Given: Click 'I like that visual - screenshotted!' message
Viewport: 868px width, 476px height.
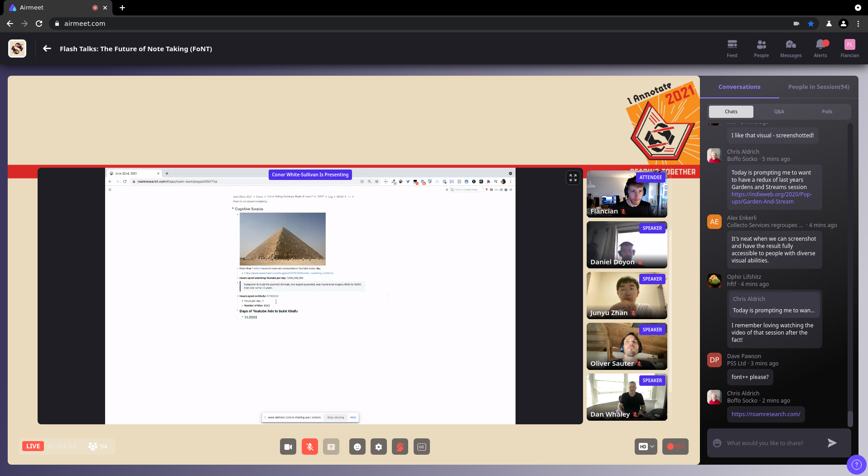Looking at the screenshot, I should [772, 136].
